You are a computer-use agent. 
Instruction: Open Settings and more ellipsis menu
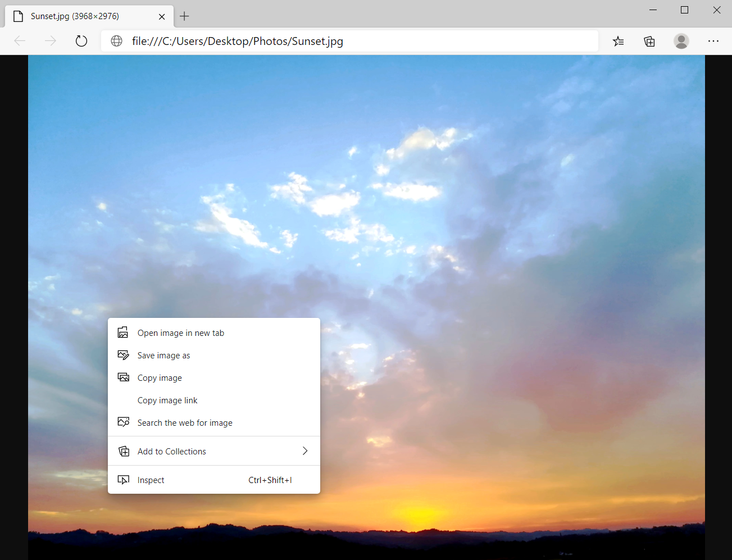(713, 41)
